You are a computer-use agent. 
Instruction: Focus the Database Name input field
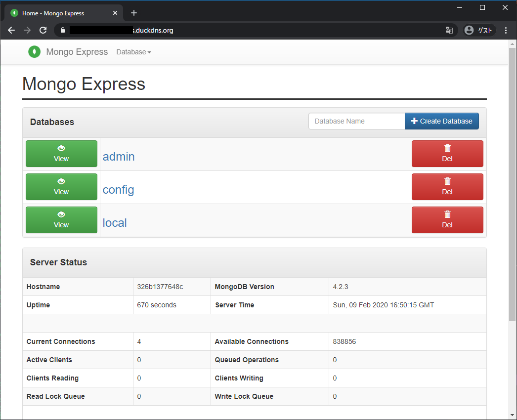pos(356,121)
